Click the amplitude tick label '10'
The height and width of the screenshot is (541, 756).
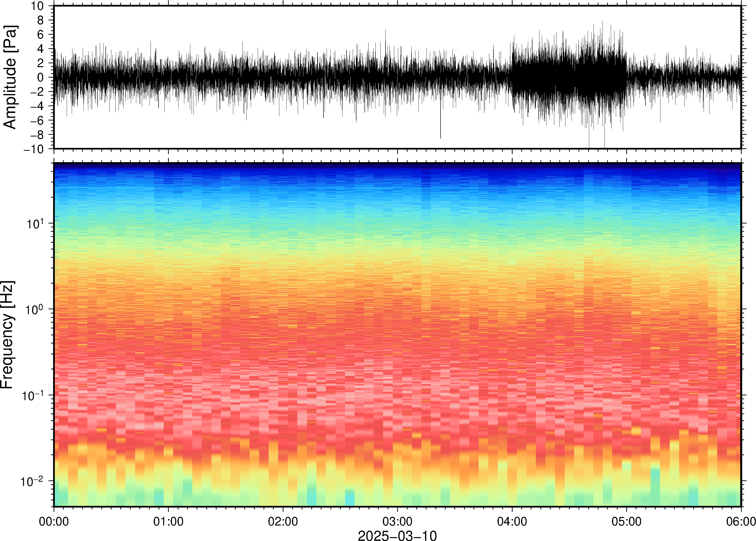[37, 6]
